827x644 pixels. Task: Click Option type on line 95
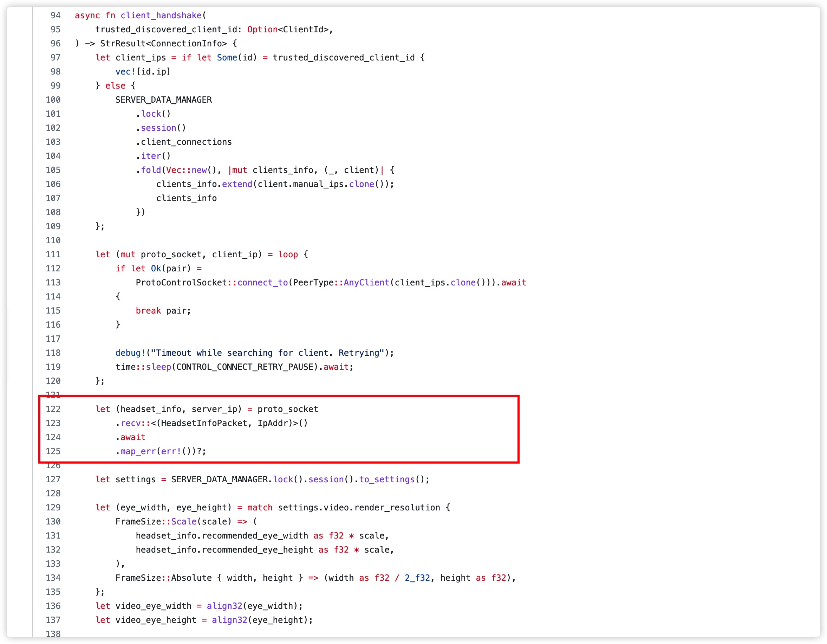click(x=262, y=30)
